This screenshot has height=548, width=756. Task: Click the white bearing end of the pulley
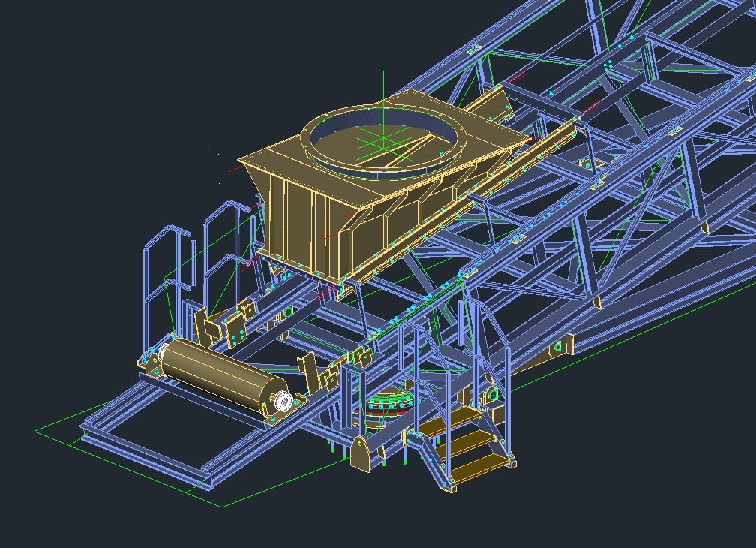click(282, 400)
